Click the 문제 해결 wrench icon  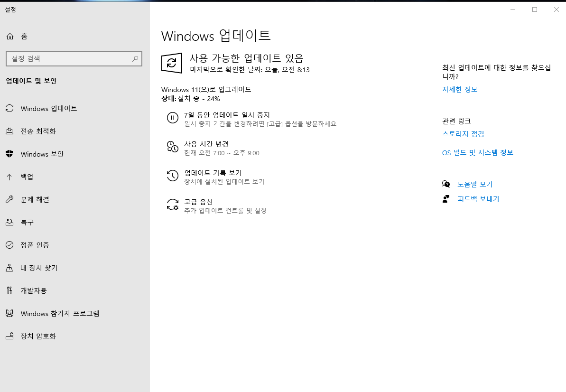(10, 199)
